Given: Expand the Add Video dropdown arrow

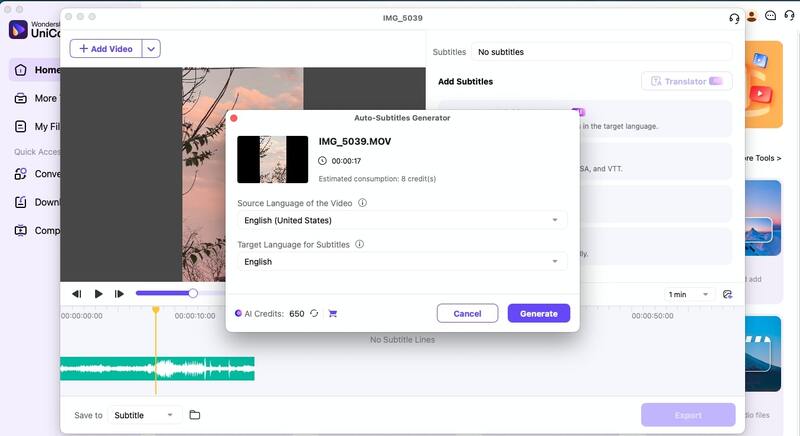Looking at the screenshot, I should pyautogui.click(x=151, y=48).
